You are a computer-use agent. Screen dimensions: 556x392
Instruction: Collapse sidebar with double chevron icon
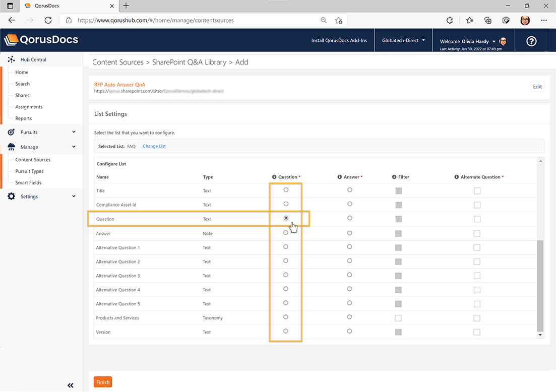[71, 385]
